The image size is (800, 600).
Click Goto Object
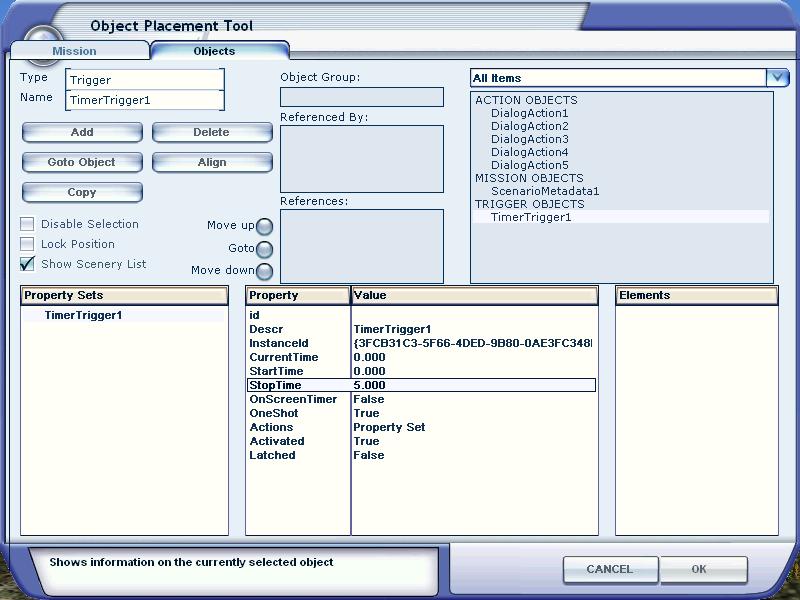pos(81,162)
